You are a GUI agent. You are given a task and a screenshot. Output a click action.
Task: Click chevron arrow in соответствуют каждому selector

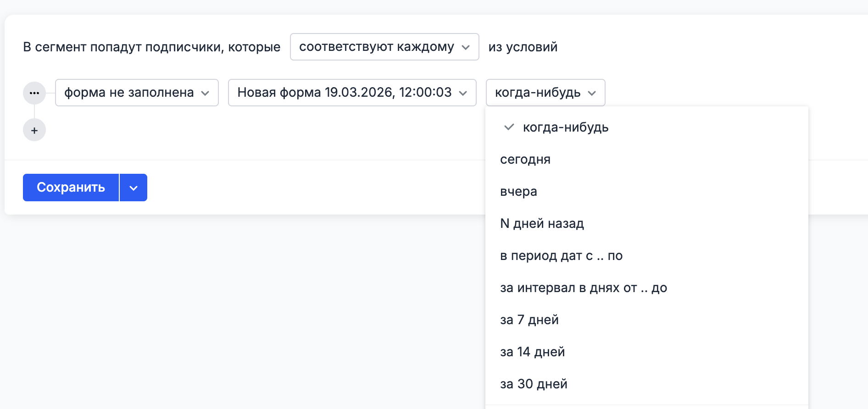[x=466, y=47]
